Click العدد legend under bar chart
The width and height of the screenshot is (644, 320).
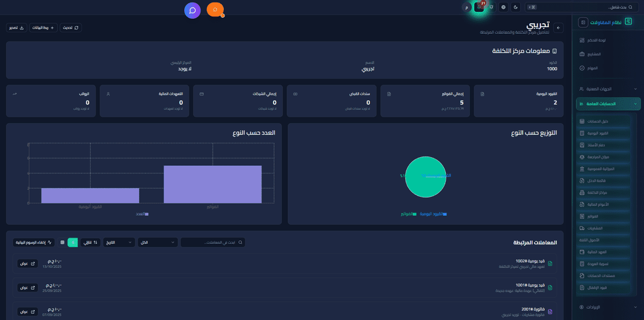coord(142,214)
